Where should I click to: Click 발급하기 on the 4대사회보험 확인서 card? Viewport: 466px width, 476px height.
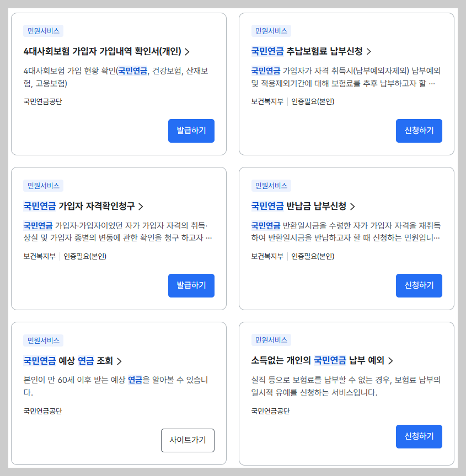point(191,131)
